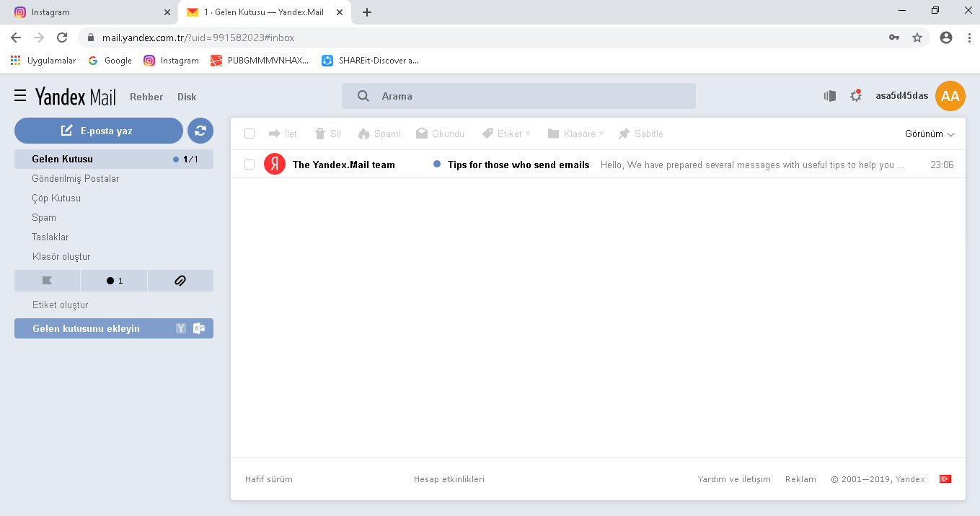The image size is (980, 516).
Task: Click Gelen kutusunu ekleyin button
Action: 114,328
